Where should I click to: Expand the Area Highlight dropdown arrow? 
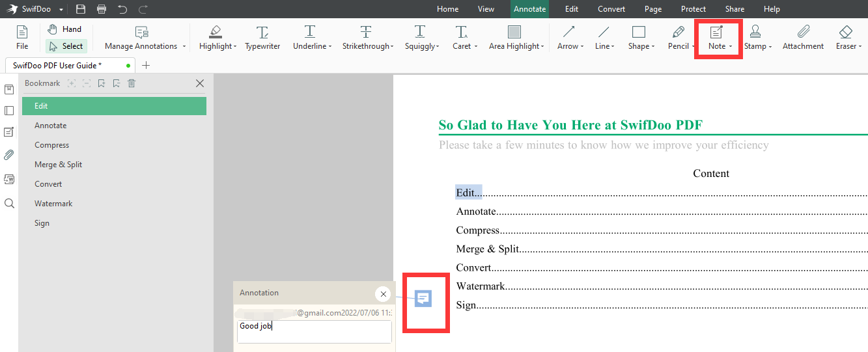click(x=542, y=47)
